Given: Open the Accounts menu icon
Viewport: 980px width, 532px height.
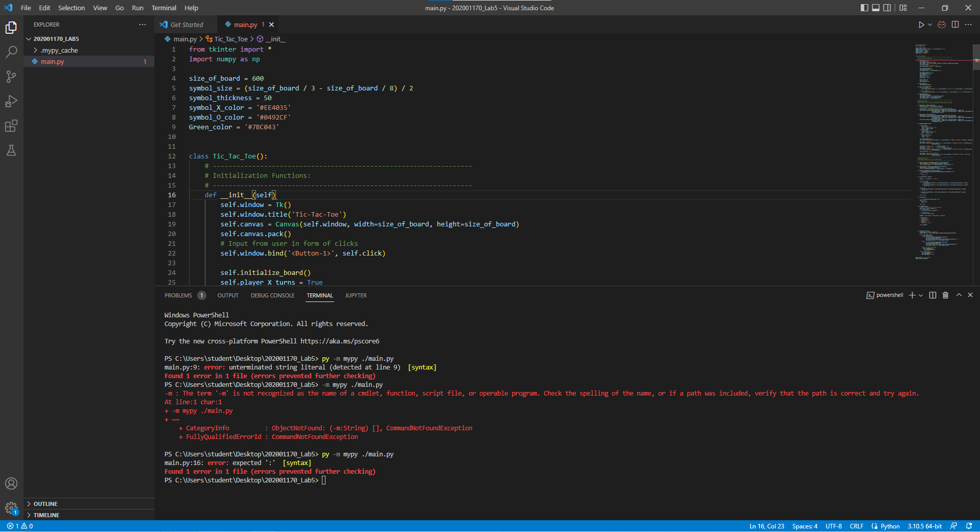Looking at the screenshot, I should coord(11,483).
